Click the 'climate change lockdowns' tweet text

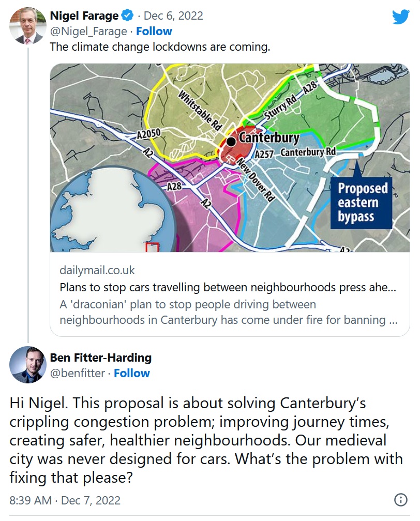coord(160,47)
